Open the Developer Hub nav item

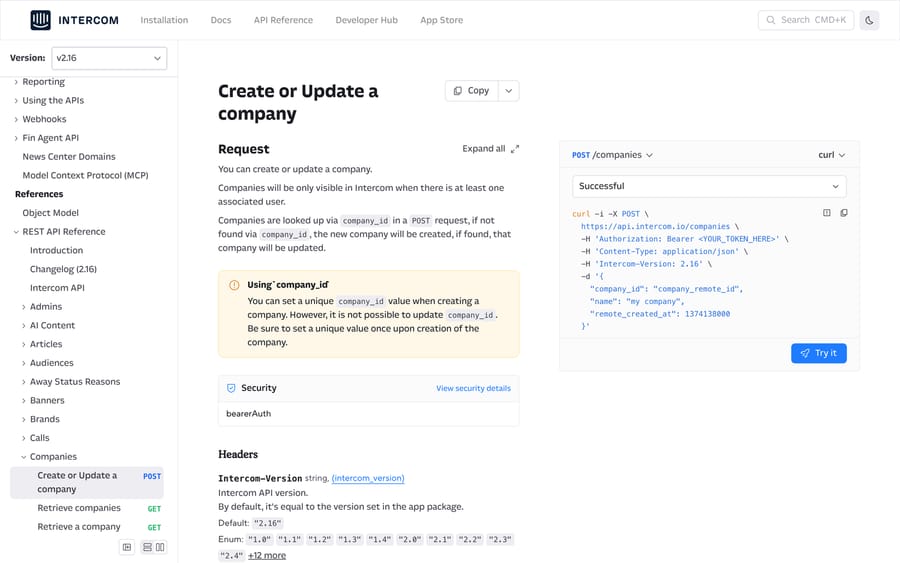(x=367, y=20)
